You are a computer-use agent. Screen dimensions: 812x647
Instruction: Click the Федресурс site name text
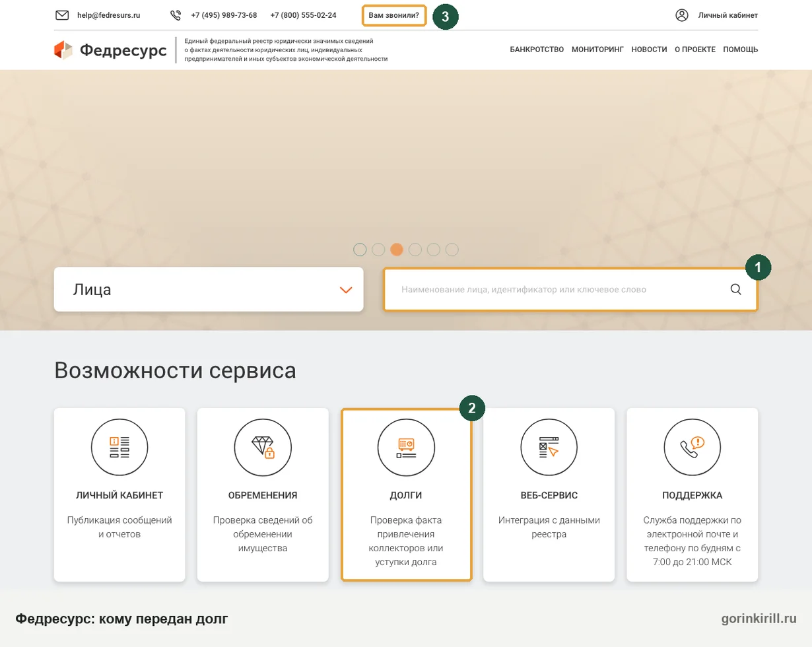123,50
